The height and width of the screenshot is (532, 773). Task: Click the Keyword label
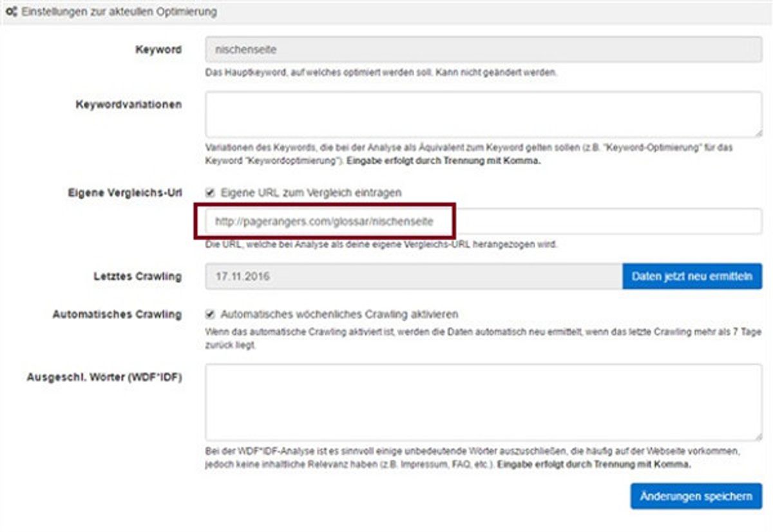158,50
